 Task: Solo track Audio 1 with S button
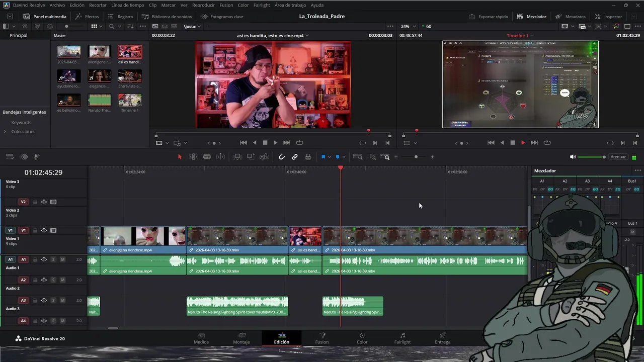53,259
